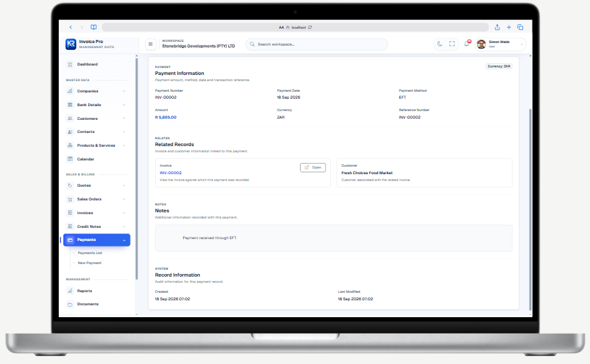Click the Customers people icon

coord(70,119)
